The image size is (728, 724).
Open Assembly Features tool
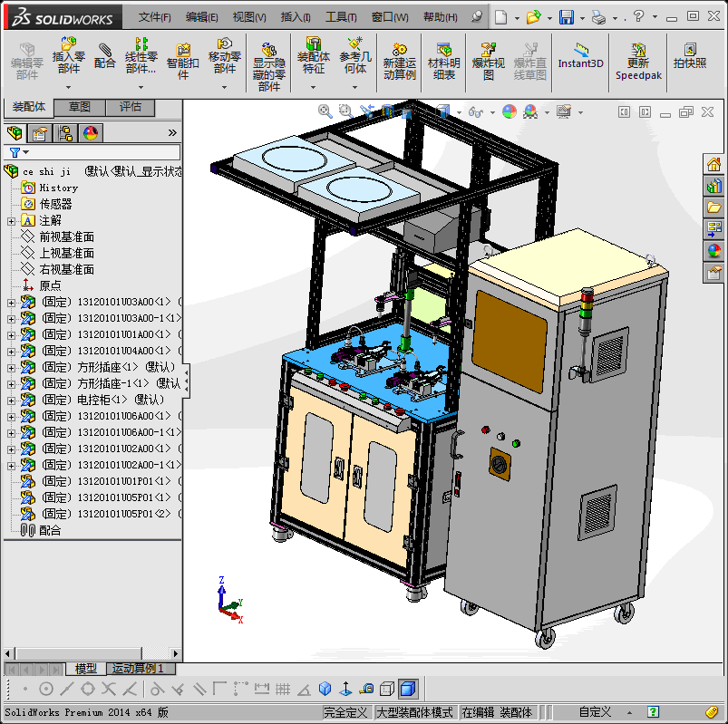coord(314,55)
